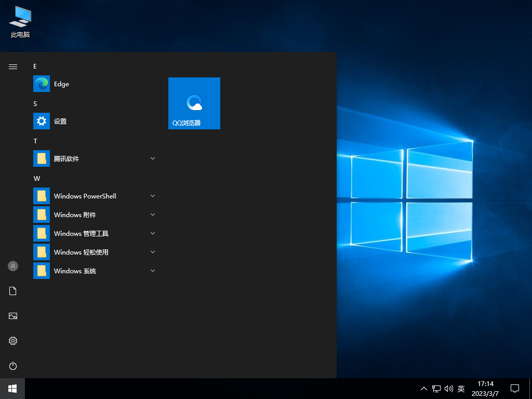Click the user account icon in sidebar
Viewport: 532px width, 399px height.
pyautogui.click(x=12, y=266)
